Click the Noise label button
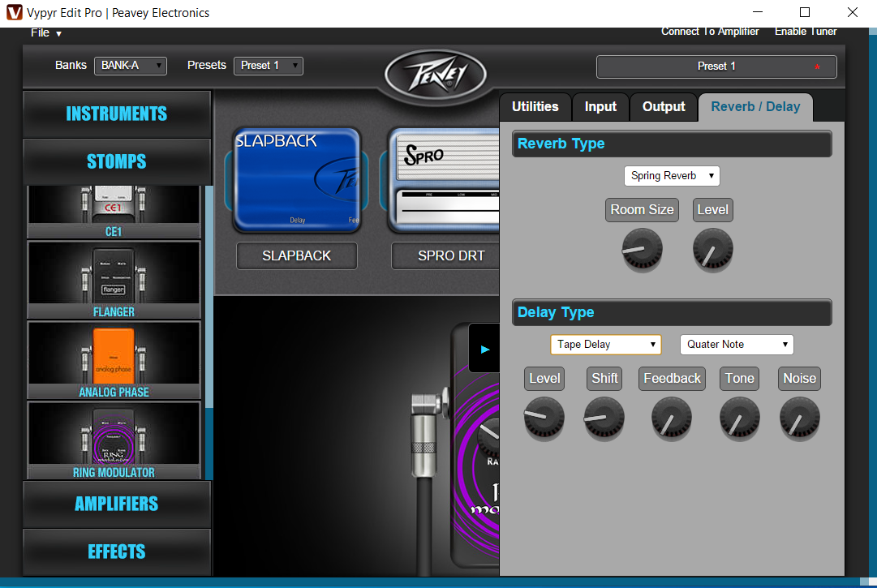The width and height of the screenshot is (877, 588). (799, 379)
